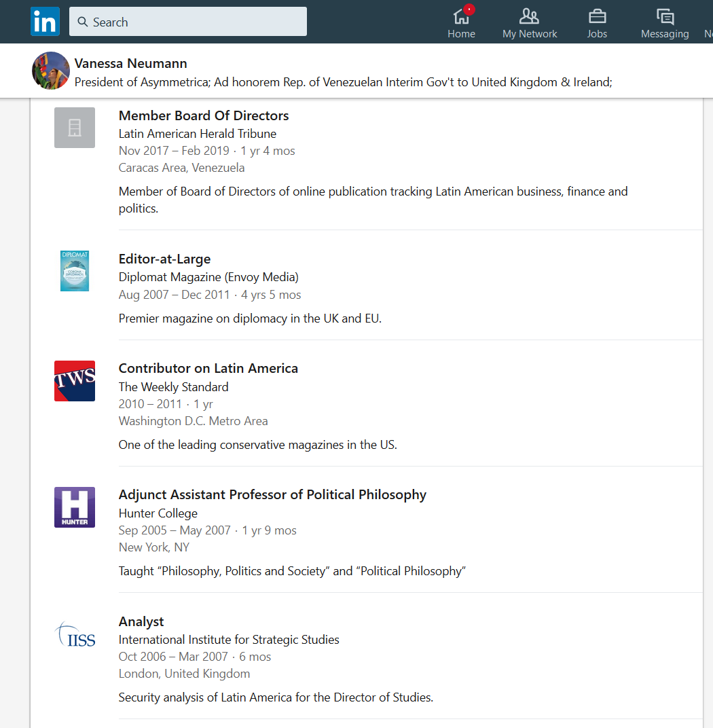Open the Contributor on Latin America position
713x728 pixels.
click(x=208, y=368)
